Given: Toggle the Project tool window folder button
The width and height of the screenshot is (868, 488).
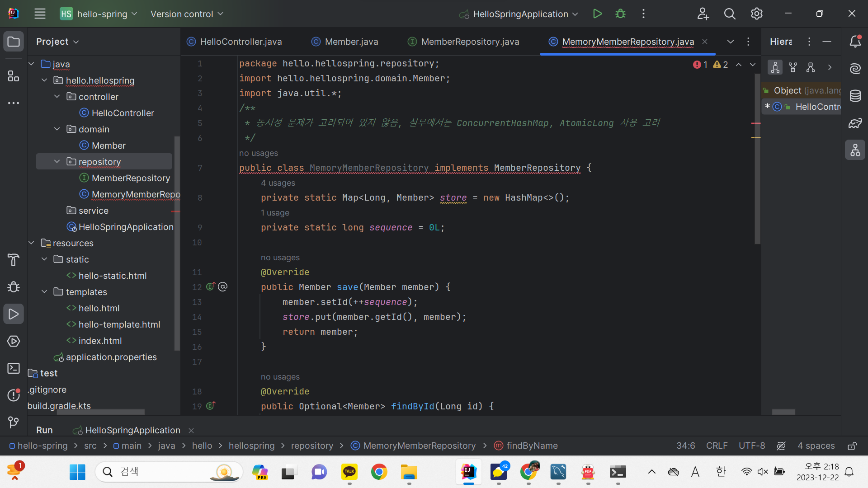Looking at the screenshot, I should [14, 42].
